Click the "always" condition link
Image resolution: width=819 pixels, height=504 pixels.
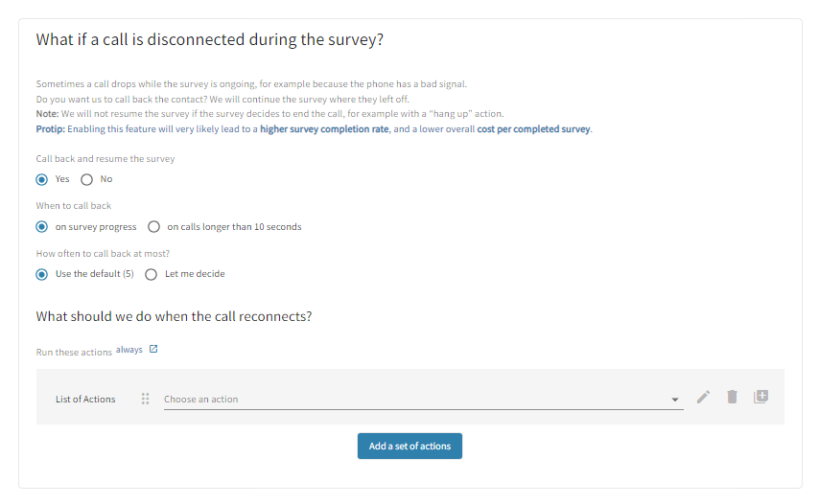[x=129, y=351]
